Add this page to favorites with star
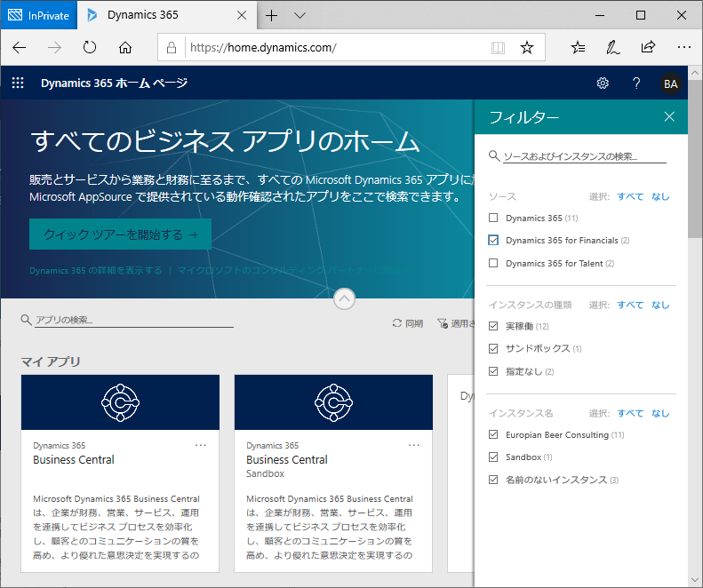The width and height of the screenshot is (703, 588). [x=527, y=47]
